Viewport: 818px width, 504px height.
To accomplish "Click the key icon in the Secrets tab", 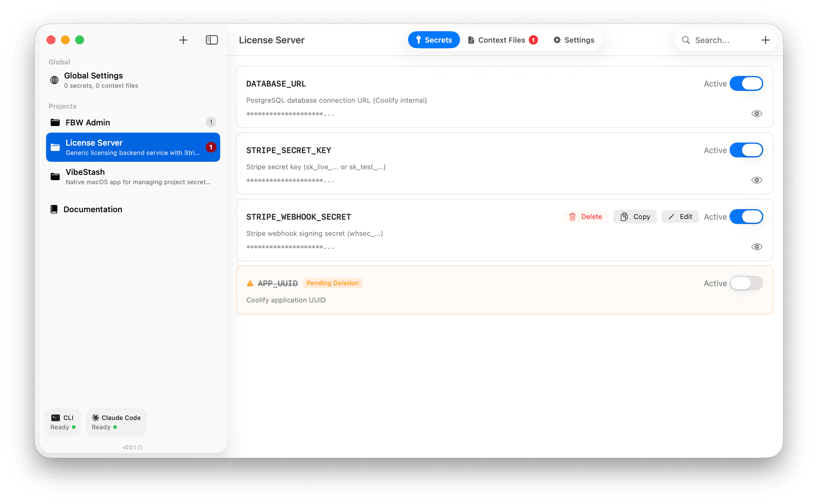I will 419,40.
